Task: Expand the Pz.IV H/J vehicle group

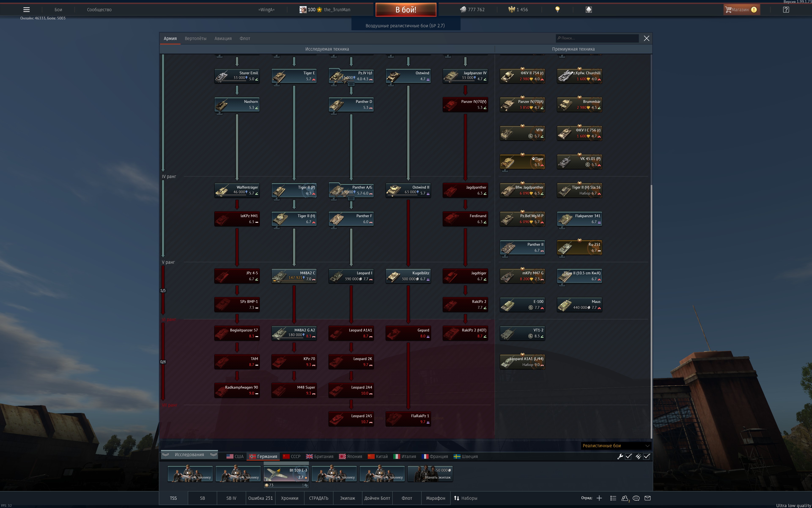Action: pyautogui.click(x=351, y=84)
